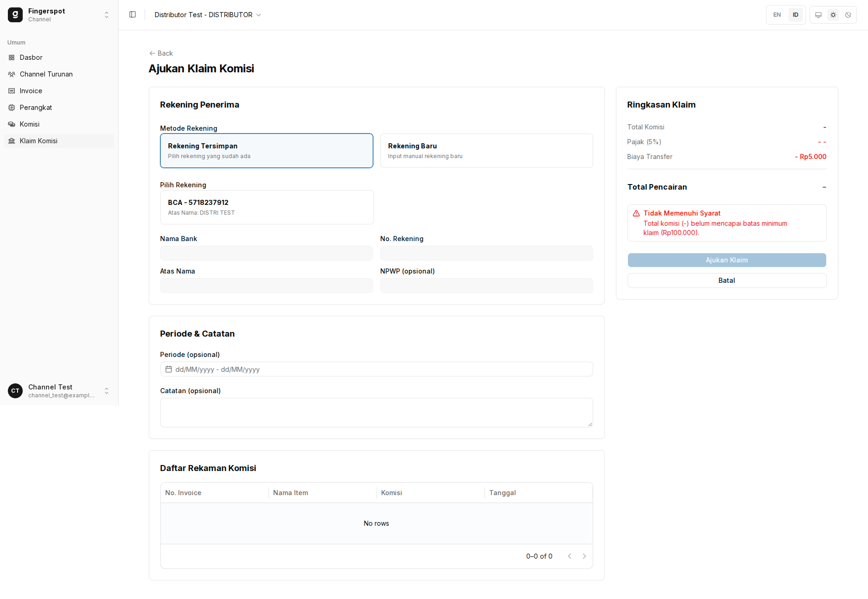The width and height of the screenshot is (868, 599).
Task: Open Distributor Test - DISTRIBUTOR dropdown
Action: pyautogui.click(x=208, y=15)
